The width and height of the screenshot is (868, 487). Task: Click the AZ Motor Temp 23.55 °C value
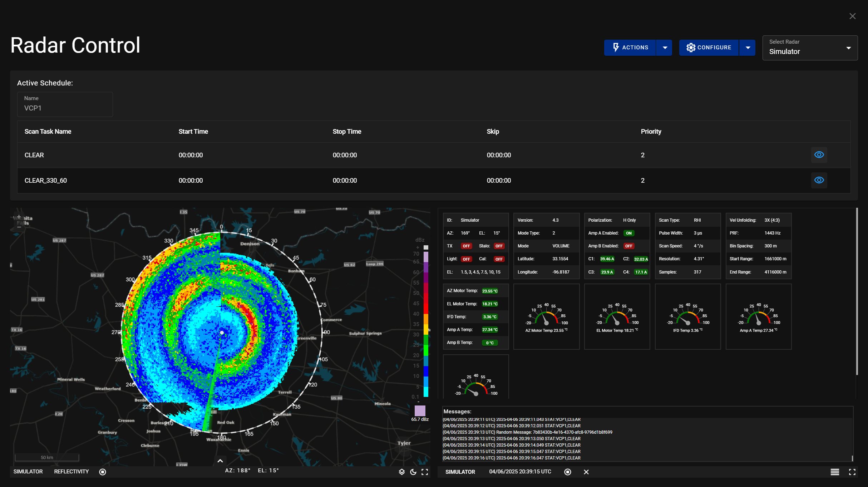(x=490, y=291)
